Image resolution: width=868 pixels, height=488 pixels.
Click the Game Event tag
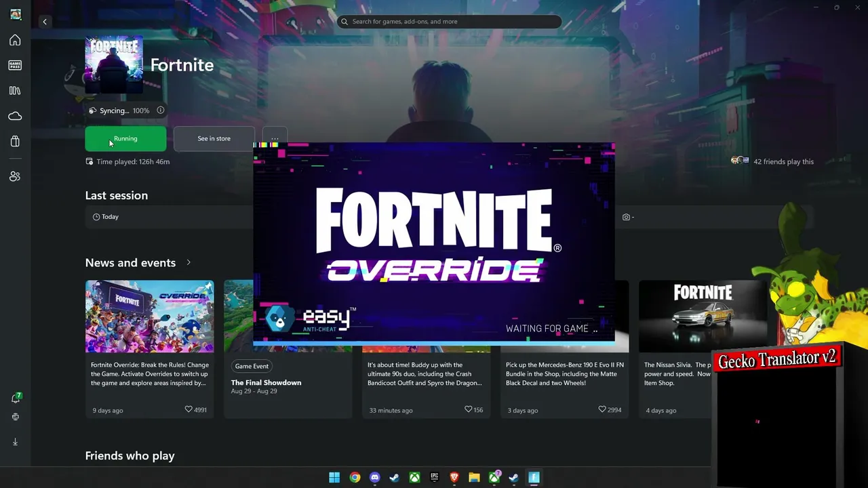click(x=252, y=366)
